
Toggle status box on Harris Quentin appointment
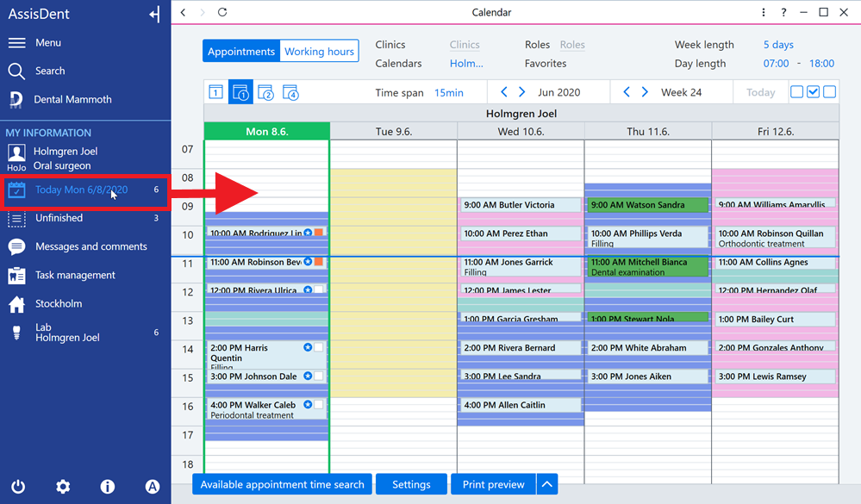(x=319, y=347)
